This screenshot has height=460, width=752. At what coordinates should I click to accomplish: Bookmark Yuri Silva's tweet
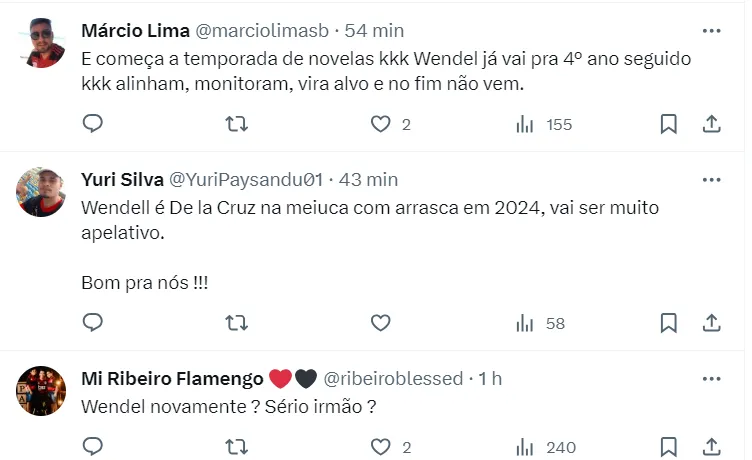669,323
